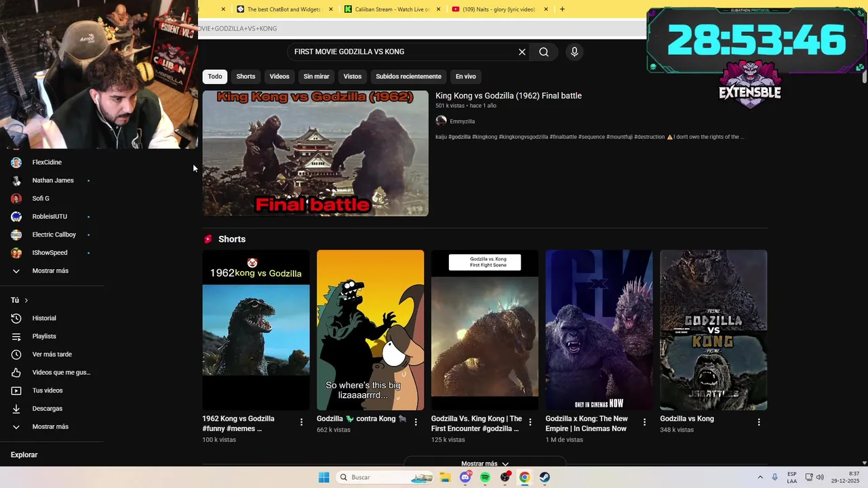Image resolution: width=868 pixels, height=488 pixels.
Task: Clear the search box with the X icon
Action: click(522, 52)
